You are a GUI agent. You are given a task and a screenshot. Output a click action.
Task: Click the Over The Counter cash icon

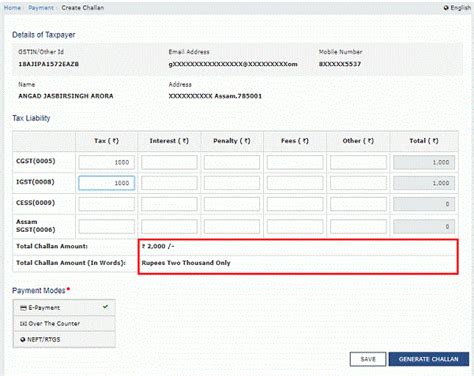(23, 324)
